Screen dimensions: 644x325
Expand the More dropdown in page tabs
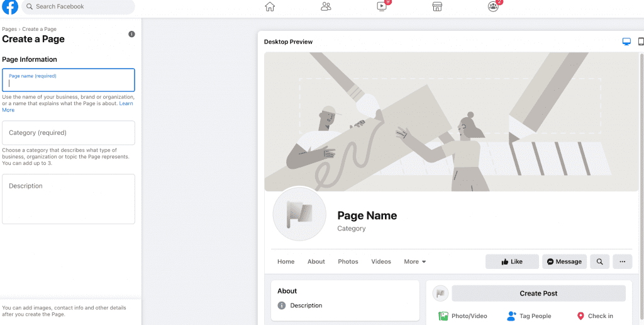(415, 261)
